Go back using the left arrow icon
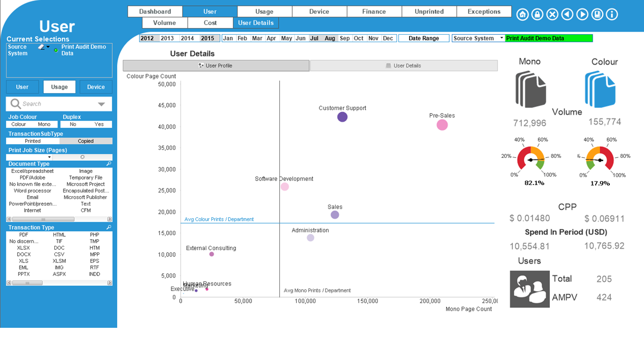 [x=567, y=15]
